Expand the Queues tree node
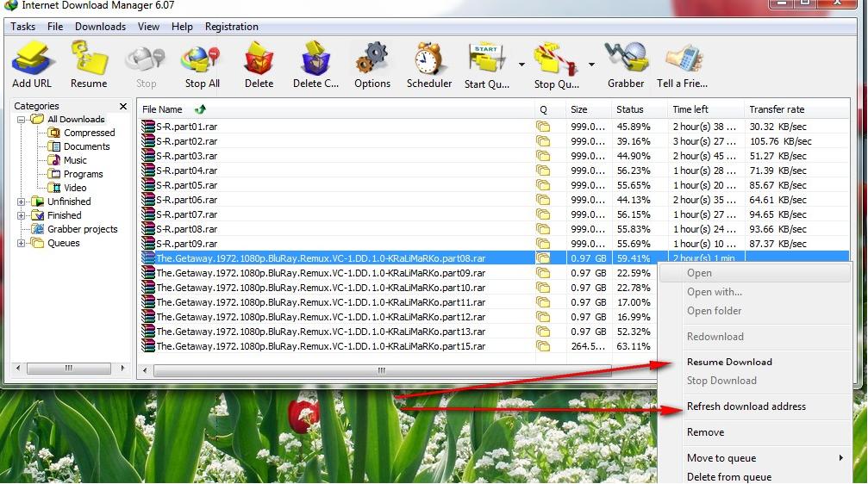The width and height of the screenshot is (868, 484). pyautogui.click(x=21, y=244)
